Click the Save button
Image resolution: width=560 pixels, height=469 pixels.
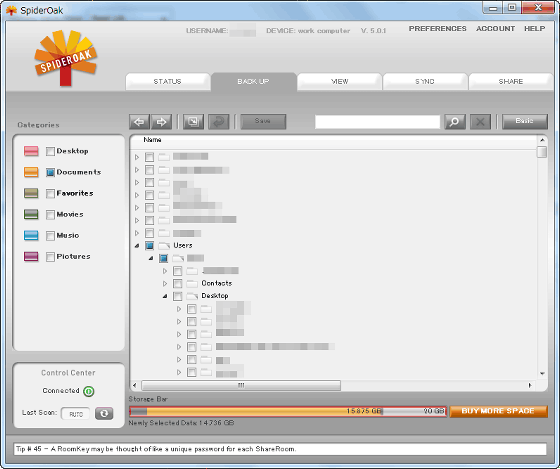(x=263, y=121)
